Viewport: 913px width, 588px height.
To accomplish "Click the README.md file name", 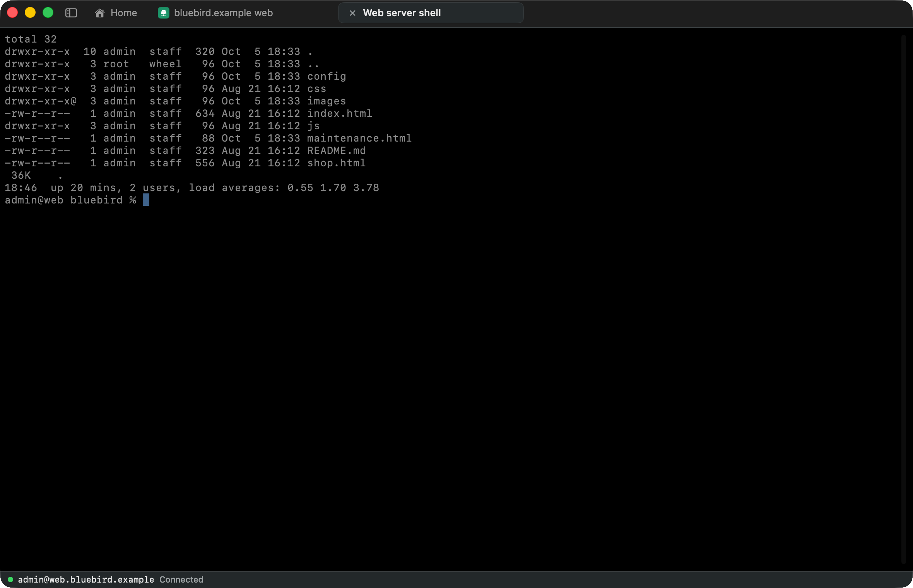I will [x=337, y=150].
